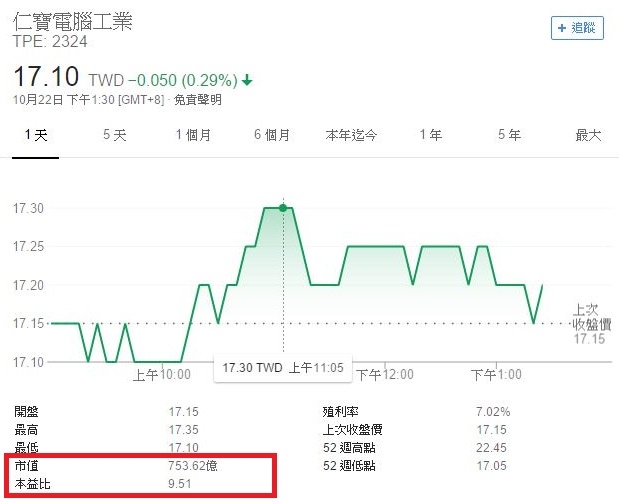Click the company name 仁寶電腦工業
The width and height of the screenshot is (619, 502).
(x=73, y=21)
